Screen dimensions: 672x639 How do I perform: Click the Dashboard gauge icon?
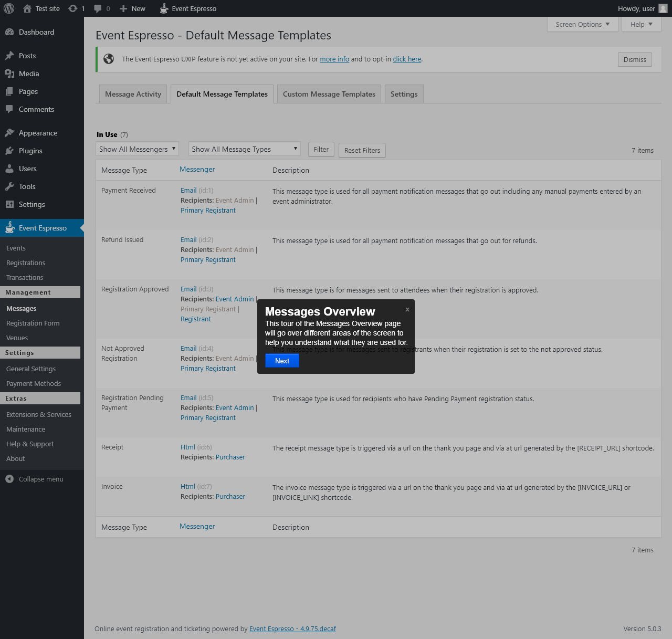click(x=9, y=32)
